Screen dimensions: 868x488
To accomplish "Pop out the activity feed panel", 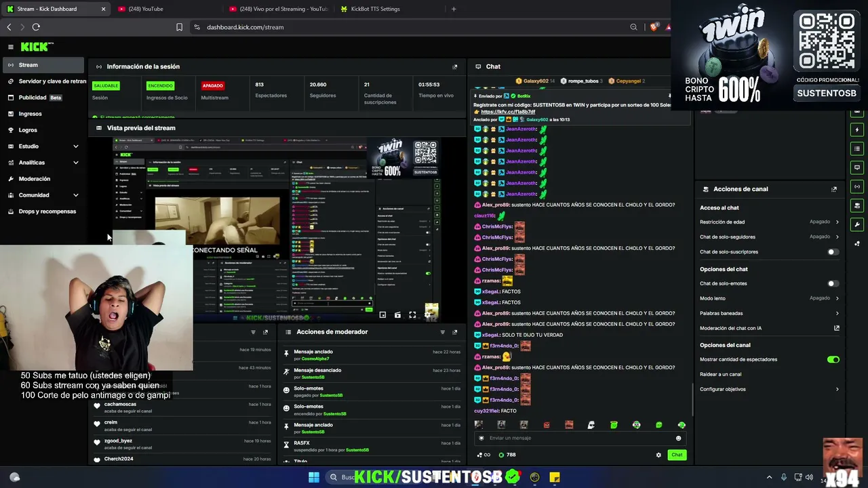I will (x=266, y=332).
